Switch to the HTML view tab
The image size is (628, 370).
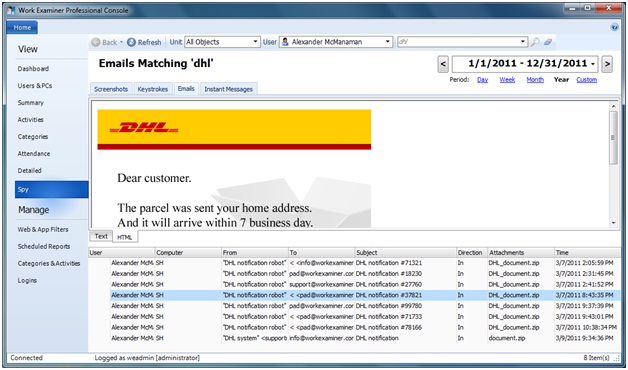tap(125, 237)
